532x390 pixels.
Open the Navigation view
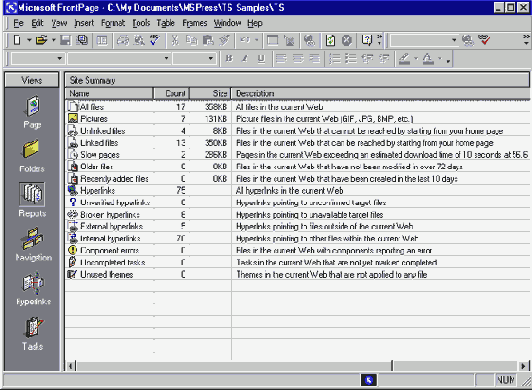33,244
